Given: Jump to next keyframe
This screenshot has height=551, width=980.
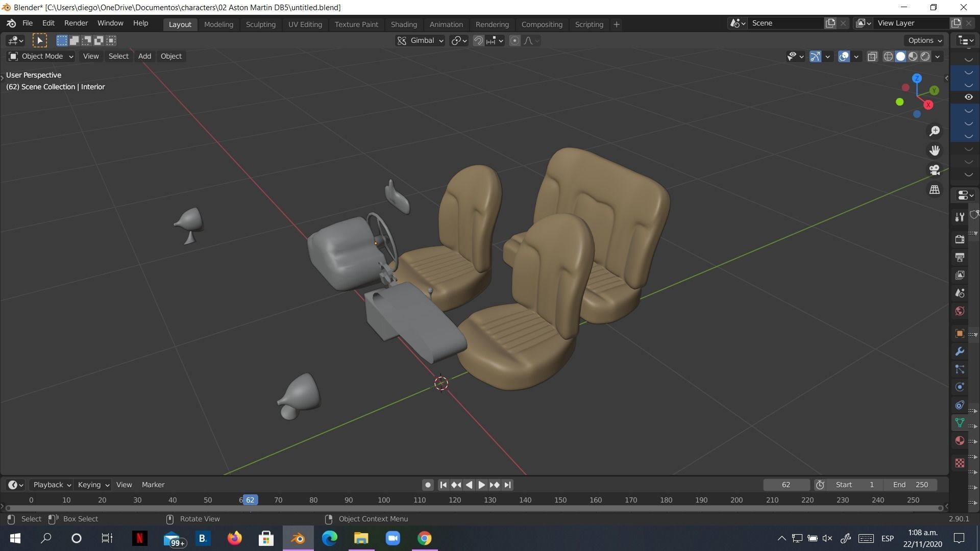Looking at the screenshot, I should [x=494, y=485].
